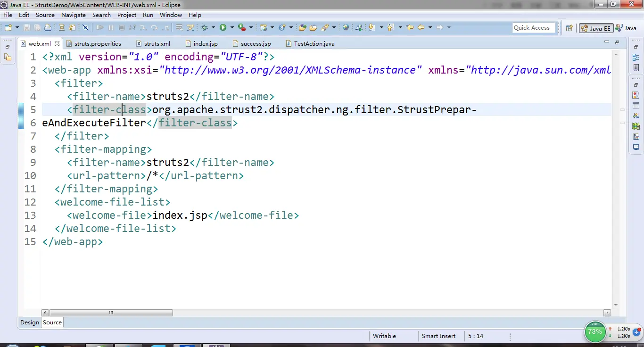Click the Save All toolbar icon
Viewport: 644px width, 347px height.
pos(37,27)
